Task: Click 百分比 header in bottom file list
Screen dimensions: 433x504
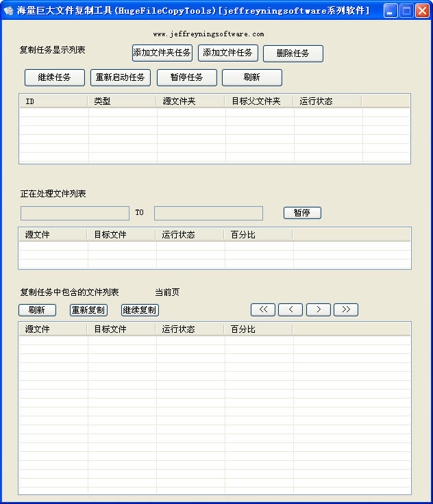Action: pos(258,329)
